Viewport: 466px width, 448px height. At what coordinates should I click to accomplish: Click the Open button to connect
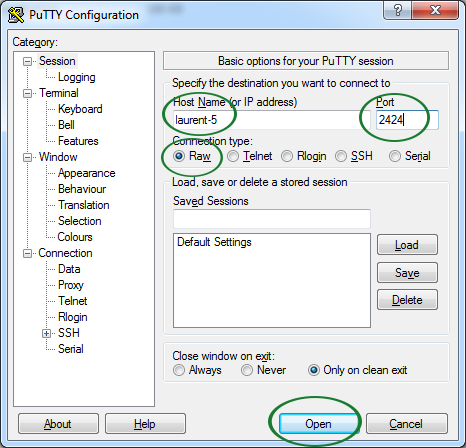(318, 424)
